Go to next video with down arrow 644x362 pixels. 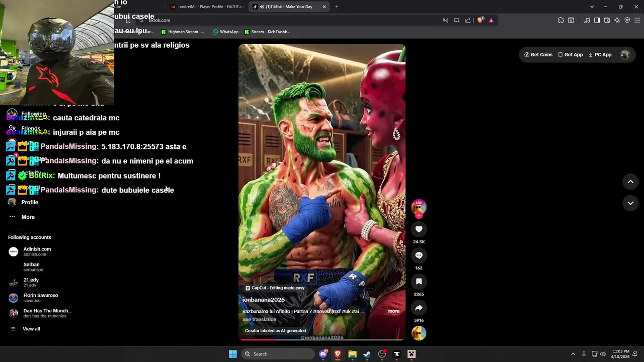630,203
